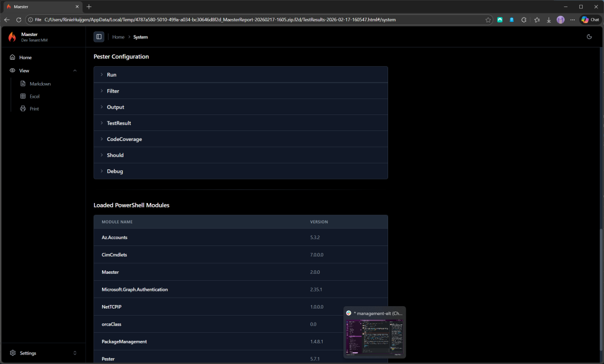Viewport: 604px width, 364px height.
Task: Expand the Debug configuration section
Action: 241,171
